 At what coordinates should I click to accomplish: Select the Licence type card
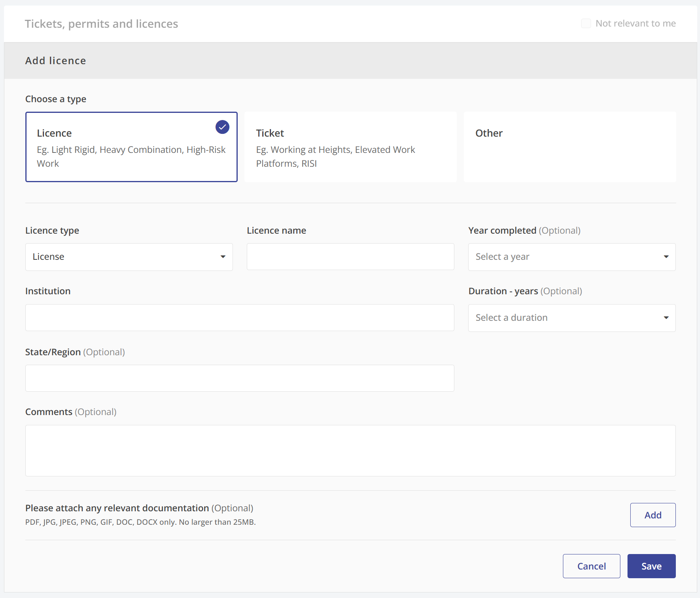pyautogui.click(x=131, y=147)
